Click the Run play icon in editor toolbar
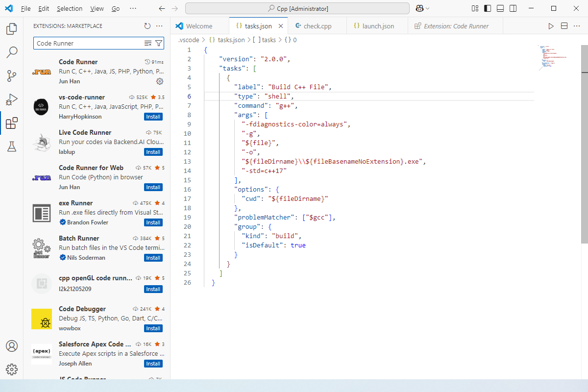The image size is (588, 392). 551,26
